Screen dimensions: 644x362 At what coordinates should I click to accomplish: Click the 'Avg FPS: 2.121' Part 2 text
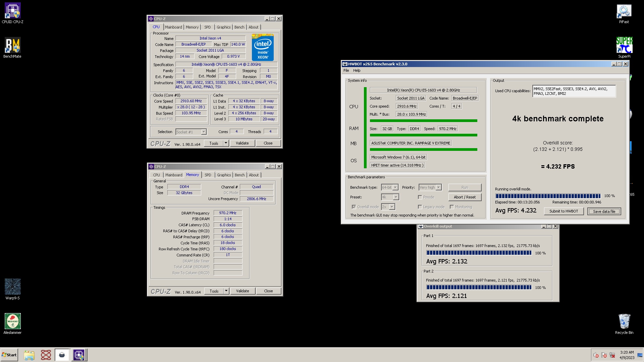pos(446,296)
